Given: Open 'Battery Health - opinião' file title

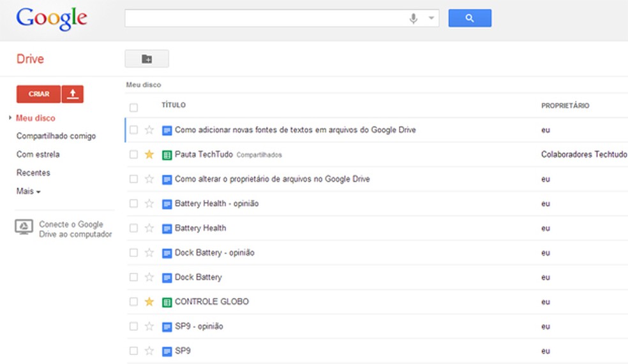Looking at the screenshot, I should pyautogui.click(x=217, y=203).
